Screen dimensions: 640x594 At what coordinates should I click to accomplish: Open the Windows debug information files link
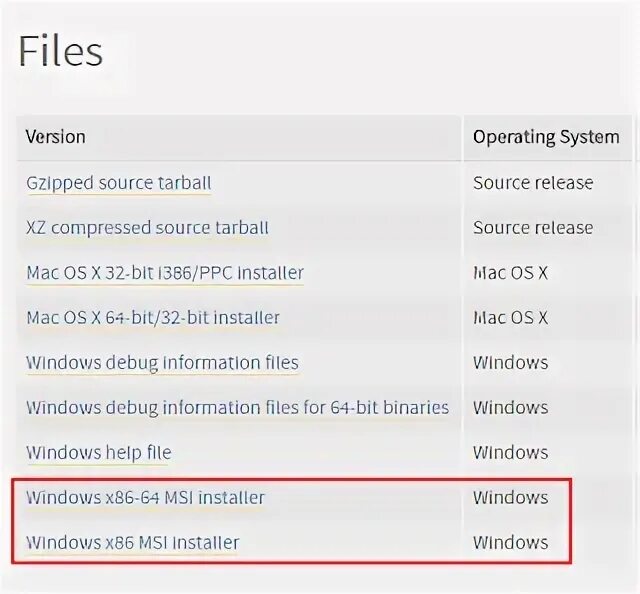tap(162, 363)
